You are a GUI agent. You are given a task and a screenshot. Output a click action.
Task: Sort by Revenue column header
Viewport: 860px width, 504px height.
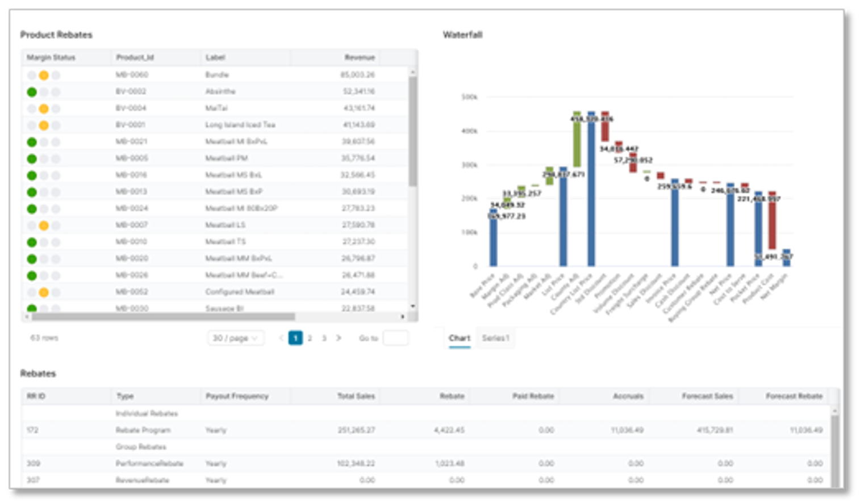(x=359, y=57)
